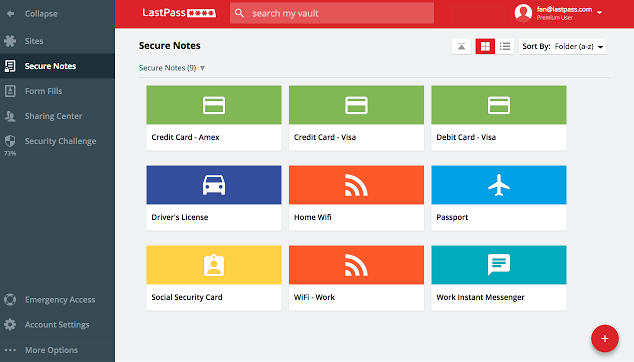The height and width of the screenshot is (362, 634).
Task: Click the Secure Notes page heading
Action: (x=169, y=46)
